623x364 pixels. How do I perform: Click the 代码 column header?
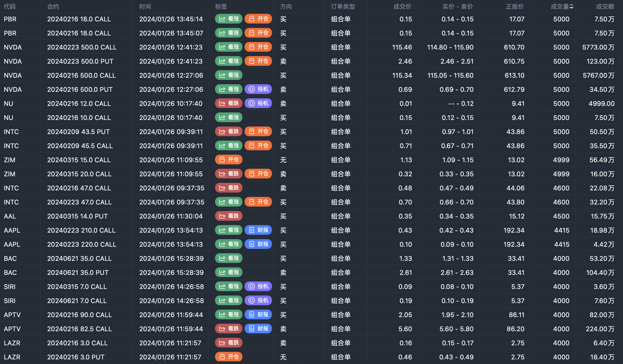point(10,6)
